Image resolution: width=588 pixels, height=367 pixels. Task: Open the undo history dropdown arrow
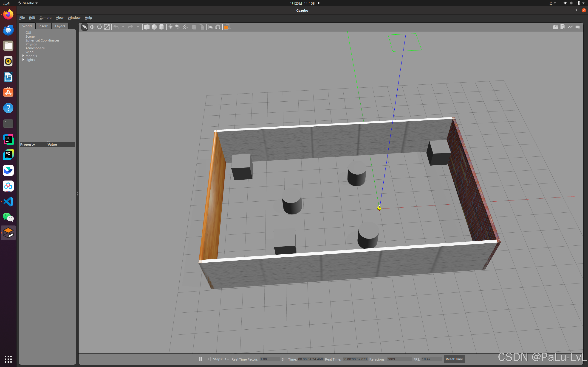pyautogui.click(x=123, y=27)
